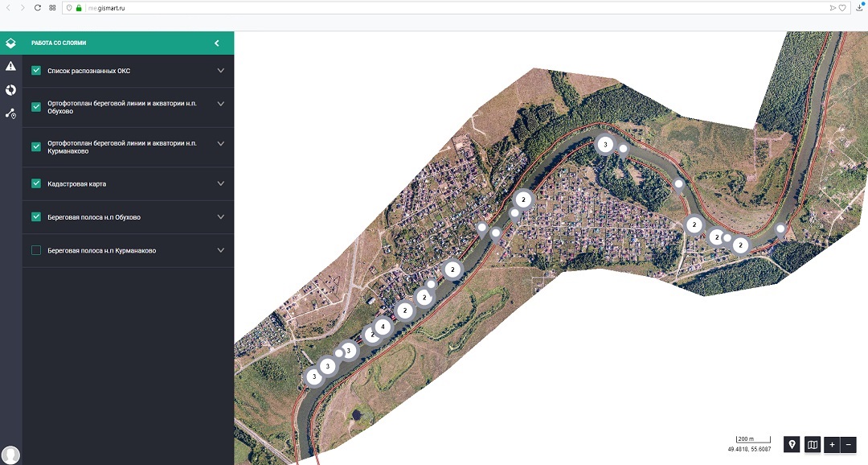Screen dimensions: 868x465
Task: Collapse the Работа со слоями panel
Action: (216, 43)
